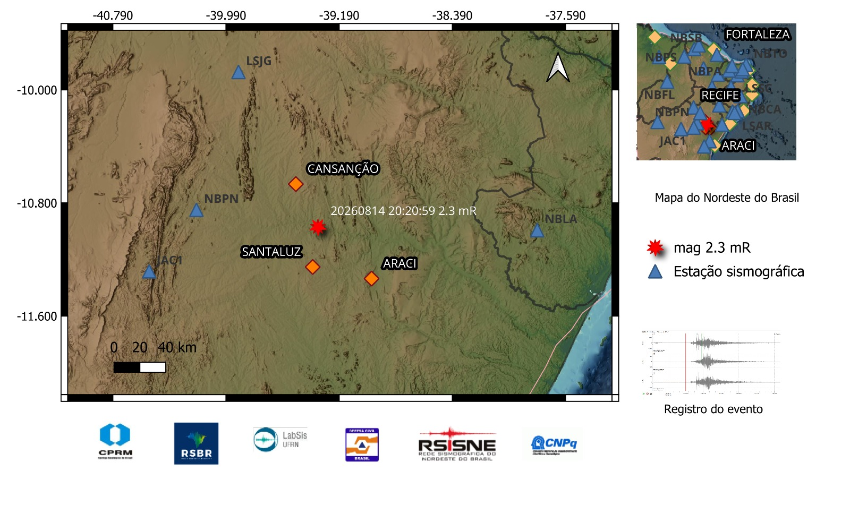Click the FORTALEZA label in inset map

tap(757, 35)
